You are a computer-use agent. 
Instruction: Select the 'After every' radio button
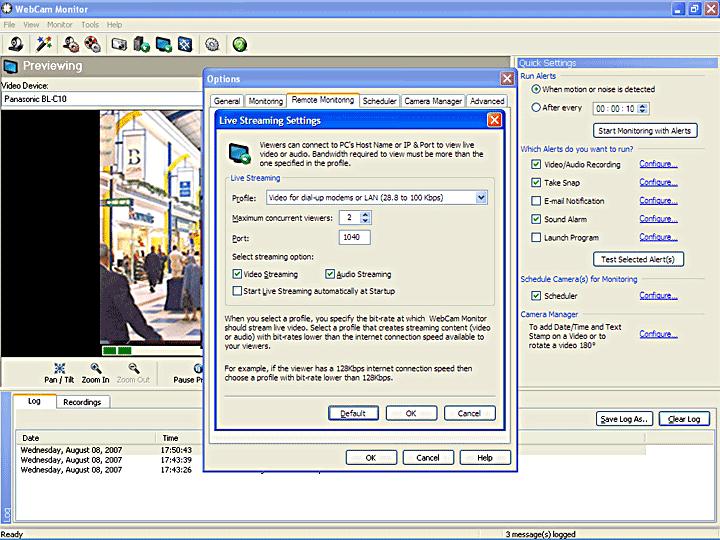click(536, 107)
